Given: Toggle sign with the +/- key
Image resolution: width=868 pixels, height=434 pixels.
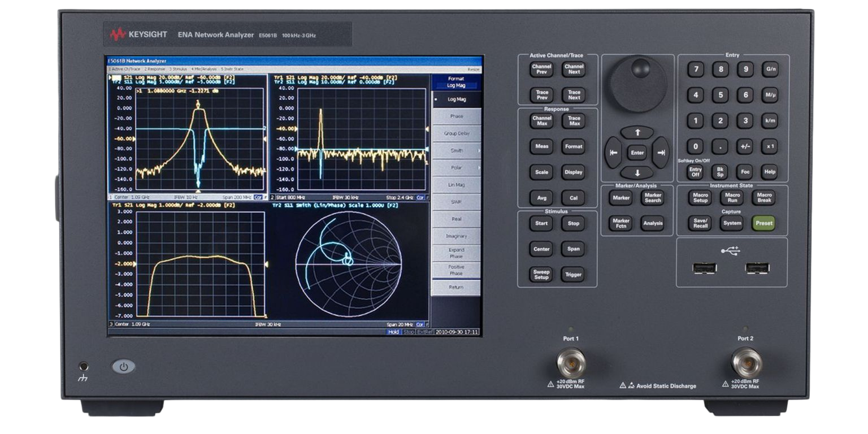Looking at the screenshot, I should (745, 146).
